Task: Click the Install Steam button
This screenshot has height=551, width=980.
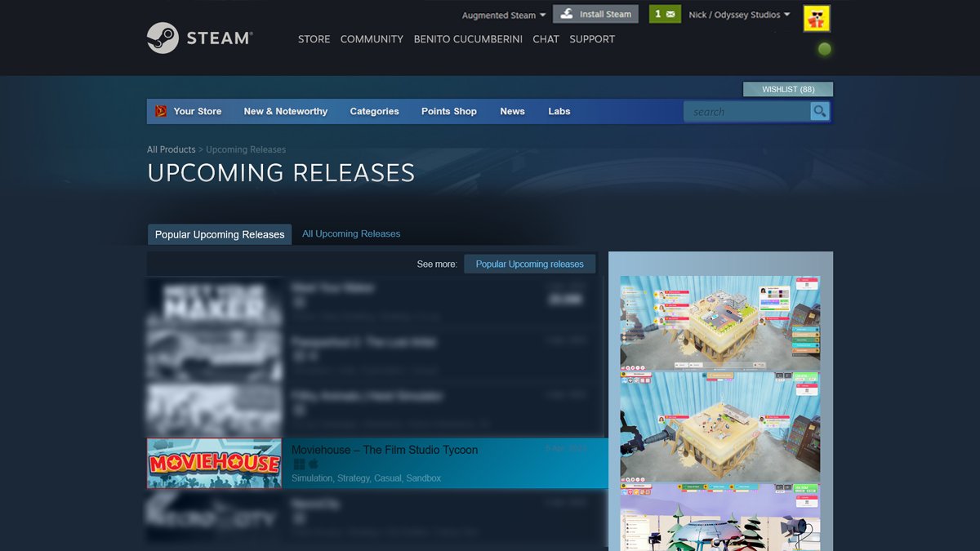Action: coord(595,14)
